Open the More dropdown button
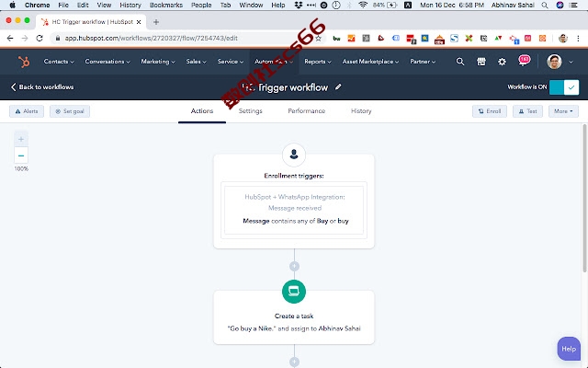This screenshot has height=368, width=588. 563,111
